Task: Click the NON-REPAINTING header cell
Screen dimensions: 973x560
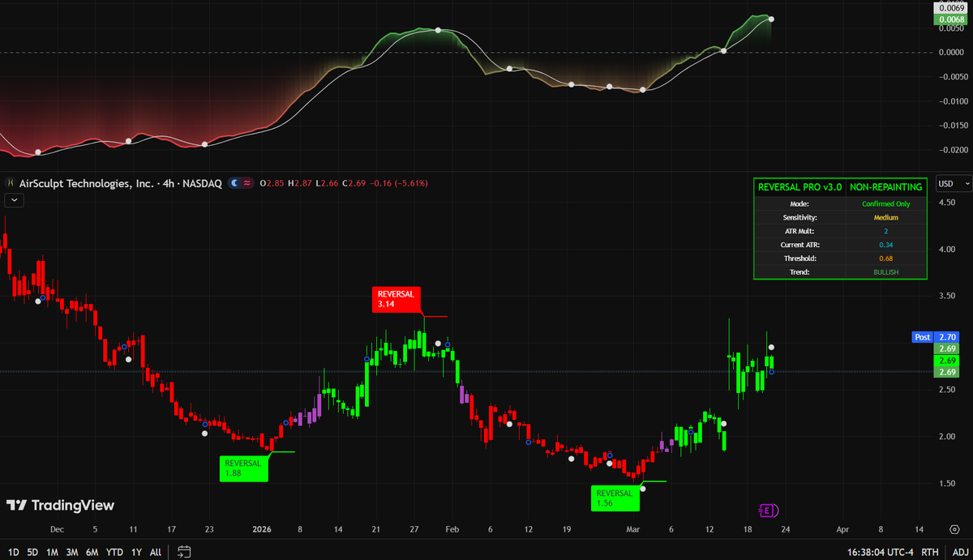Action: [x=885, y=187]
